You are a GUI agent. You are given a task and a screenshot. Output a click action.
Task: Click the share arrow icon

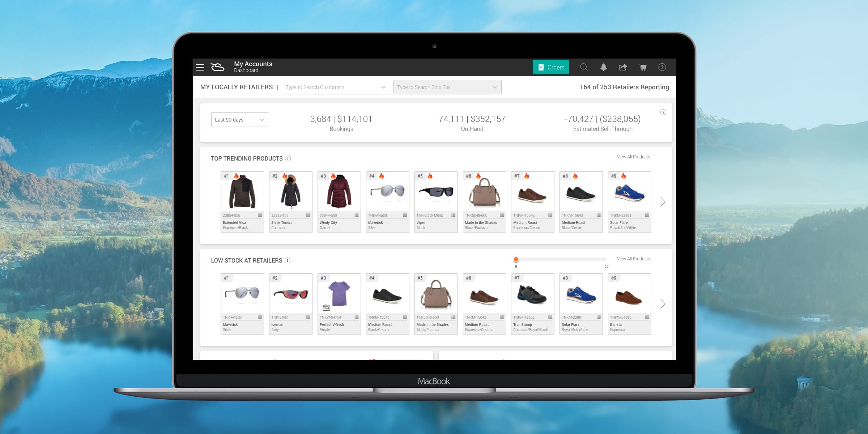click(x=623, y=67)
